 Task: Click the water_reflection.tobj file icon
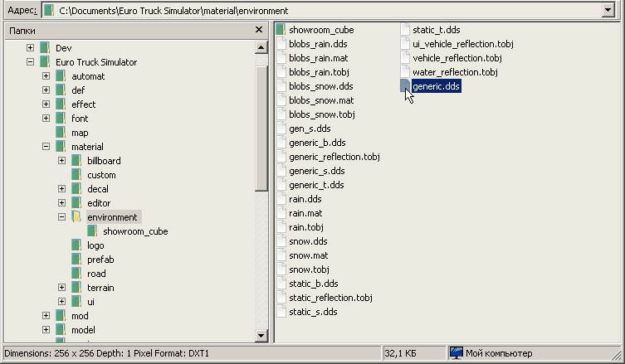click(405, 71)
